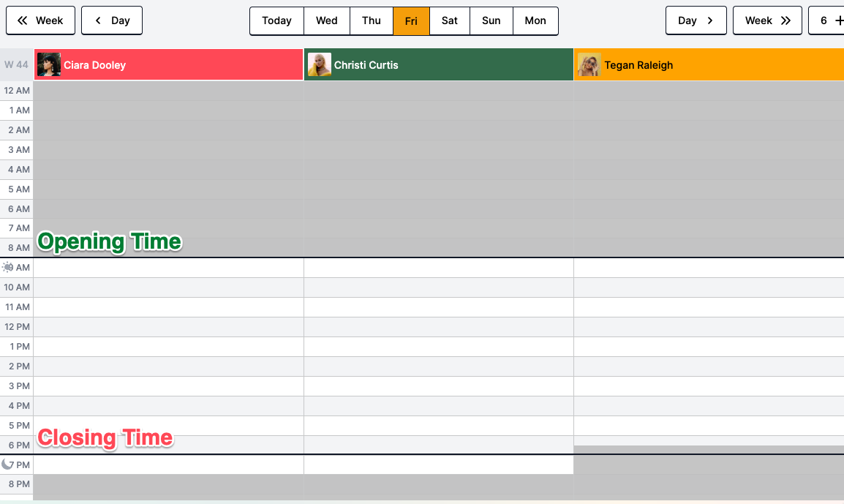Switch to the Sat tab
844x504 pixels.
point(450,20)
